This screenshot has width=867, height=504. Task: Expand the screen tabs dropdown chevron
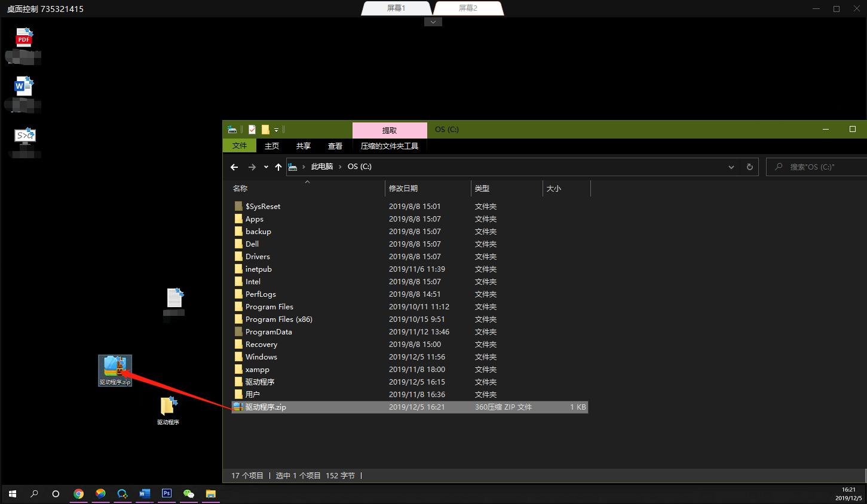pyautogui.click(x=433, y=22)
